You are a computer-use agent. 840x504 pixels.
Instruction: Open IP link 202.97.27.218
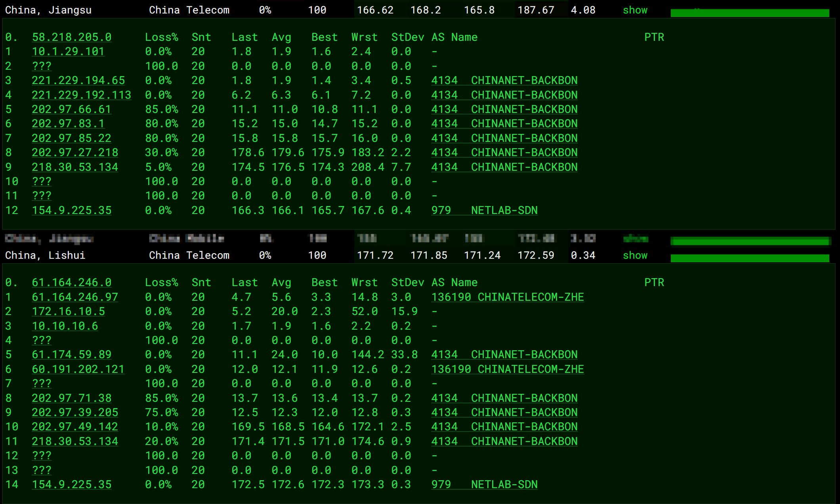pos(75,153)
